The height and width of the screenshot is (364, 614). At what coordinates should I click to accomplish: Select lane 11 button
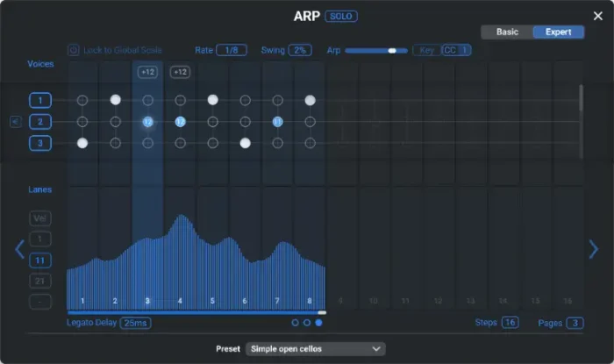[40, 261]
